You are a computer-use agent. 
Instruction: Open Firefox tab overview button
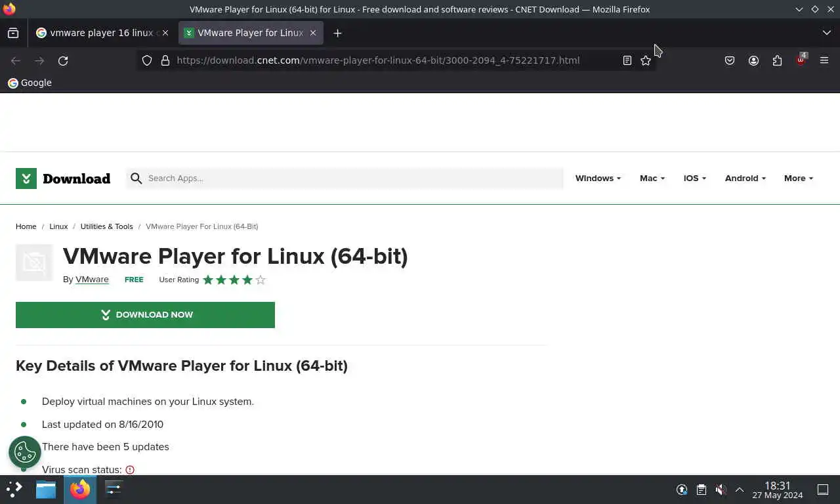pos(13,33)
